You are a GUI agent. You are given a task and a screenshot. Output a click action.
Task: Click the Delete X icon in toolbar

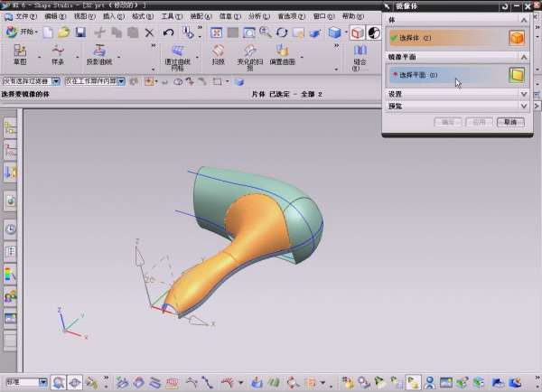point(149,33)
